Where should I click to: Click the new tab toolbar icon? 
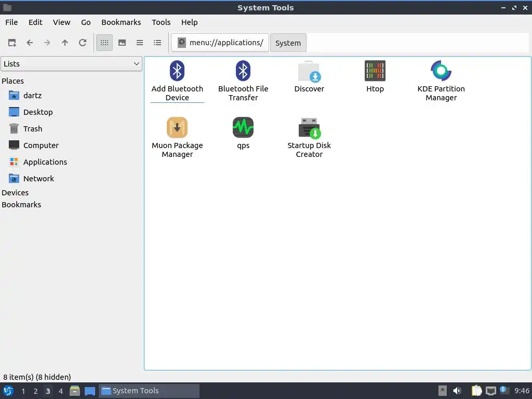(x=12, y=43)
